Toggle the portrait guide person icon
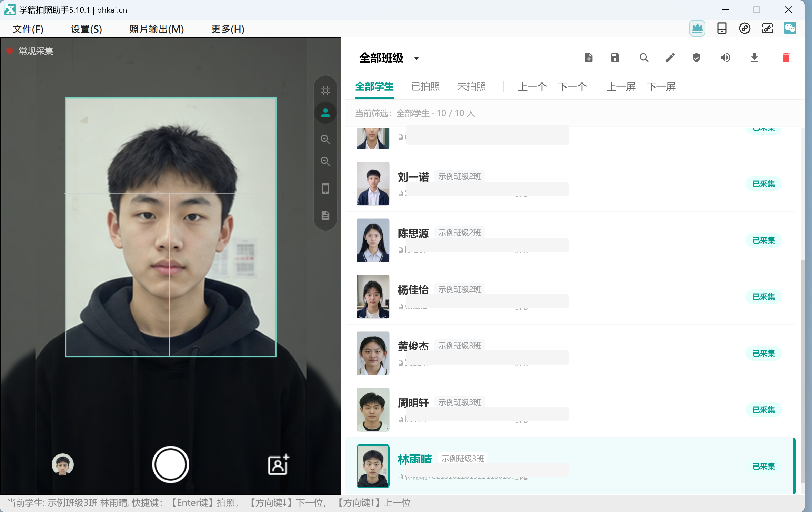The image size is (812, 512). pos(325,113)
